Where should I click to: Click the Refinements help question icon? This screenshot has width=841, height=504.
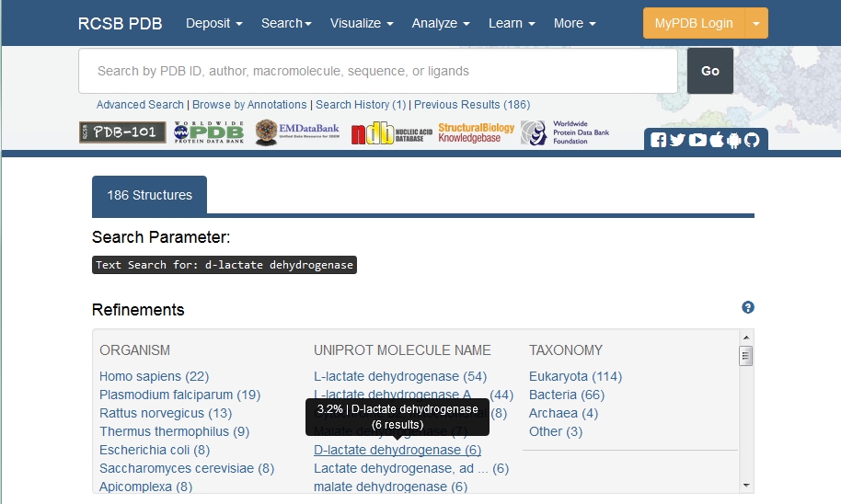pos(748,308)
